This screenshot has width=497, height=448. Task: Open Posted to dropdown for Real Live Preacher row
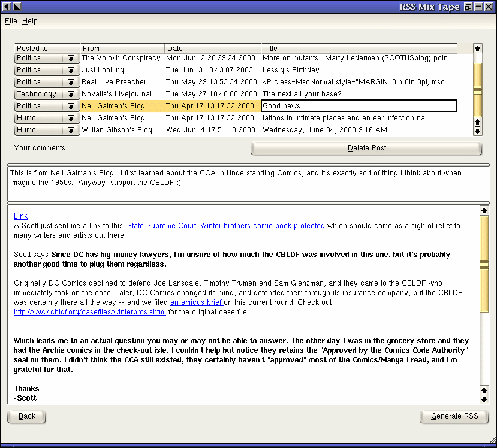47,82
